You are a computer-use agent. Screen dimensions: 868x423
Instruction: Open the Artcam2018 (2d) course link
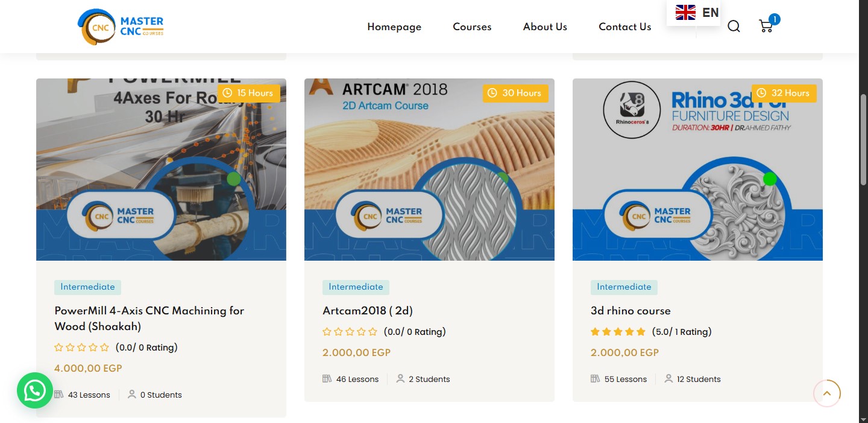[x=368, y=311]
